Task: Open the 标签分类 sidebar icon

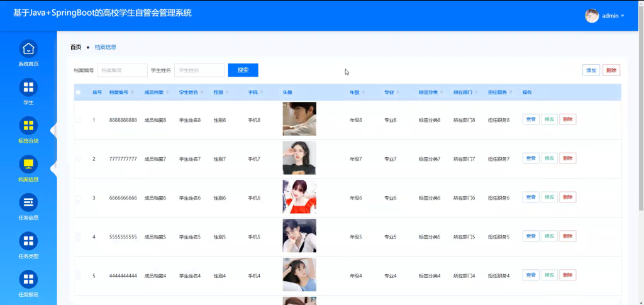Action: 28,126
